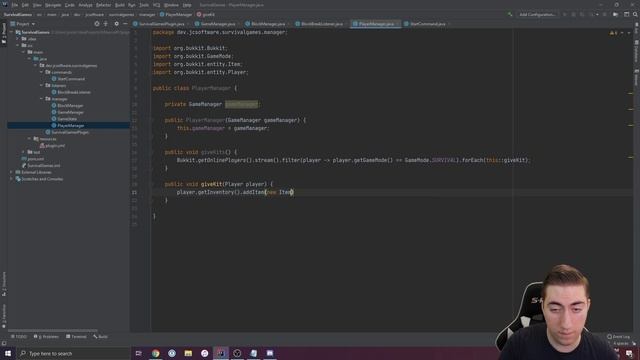
Task: Collapse the listeners package
Action: (41, 85)
